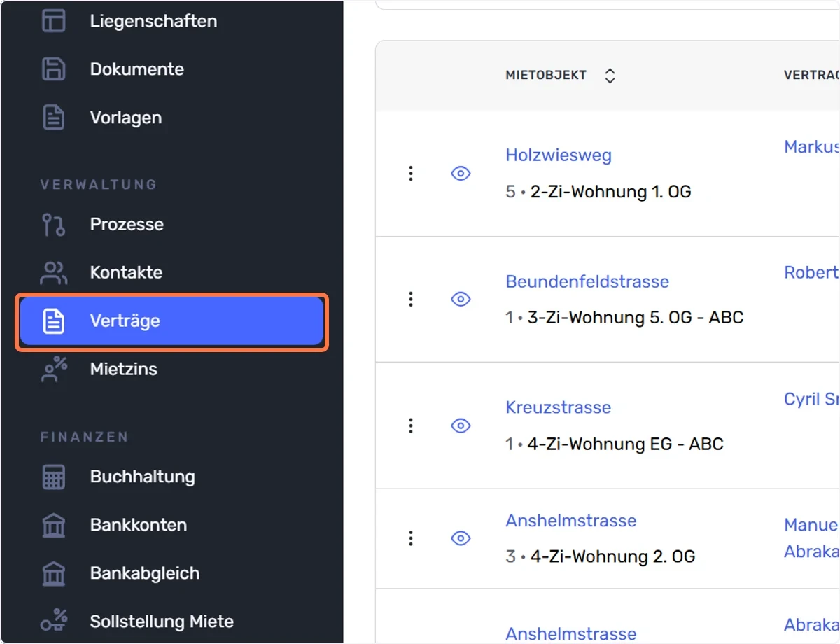Screen dimensions: 840x644
Task: Click the partially visible VERTRAG column header
Action: (811, 76)
